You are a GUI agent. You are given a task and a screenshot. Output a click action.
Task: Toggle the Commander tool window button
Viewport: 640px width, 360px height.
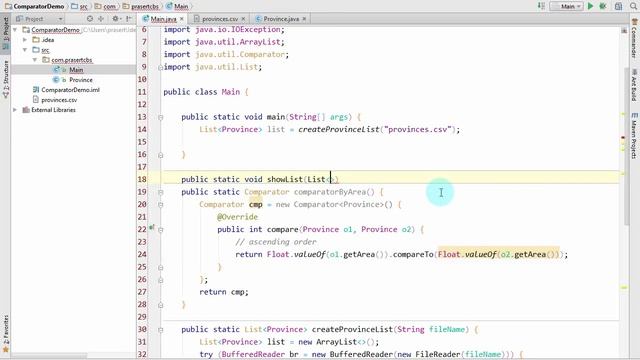click(x=634, y=38)
